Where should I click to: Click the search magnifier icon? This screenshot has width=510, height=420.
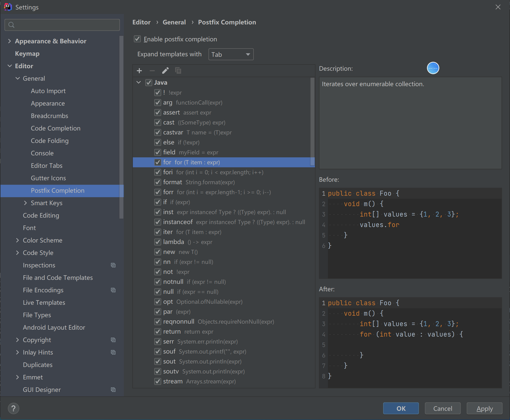(x=11, y=25)
